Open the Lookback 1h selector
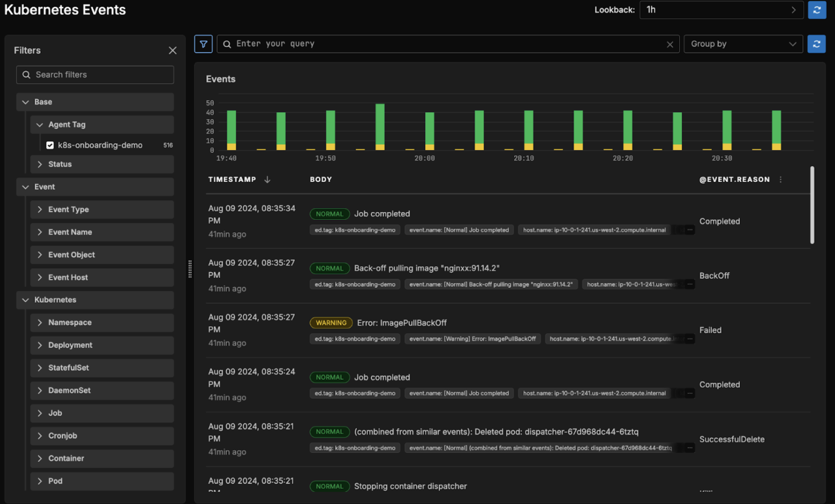The image size is (835, 504). (x=721, y=10)
